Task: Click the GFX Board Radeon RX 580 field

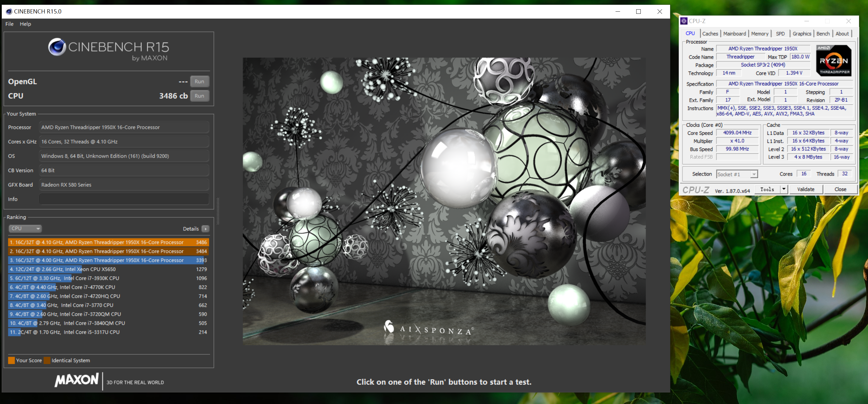Action: 124,185
